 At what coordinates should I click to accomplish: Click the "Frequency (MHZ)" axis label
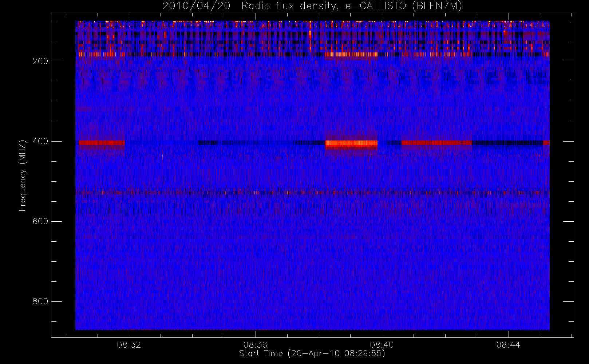[x=23, y=175]
